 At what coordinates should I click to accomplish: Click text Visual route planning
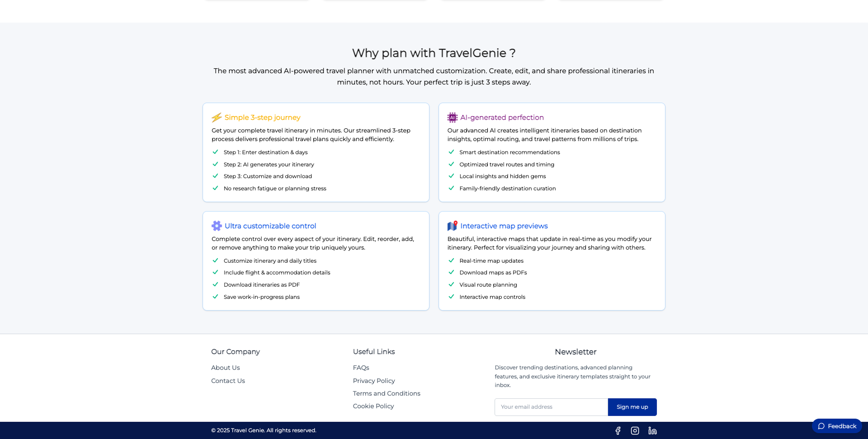(488, 285)
